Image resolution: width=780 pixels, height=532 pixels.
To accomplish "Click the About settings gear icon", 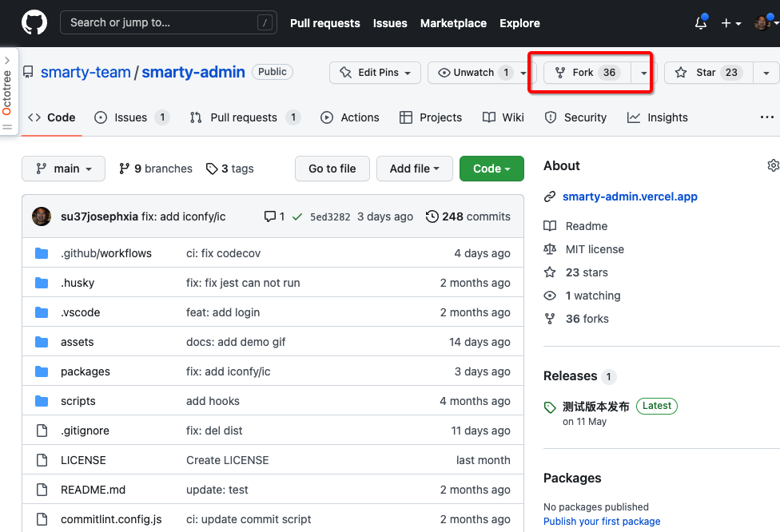I will pos(773,165).
